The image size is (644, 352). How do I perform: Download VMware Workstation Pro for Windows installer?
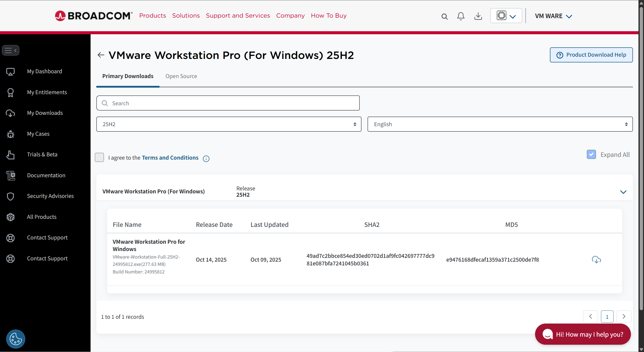pyautogui.click(x=596, y=259)
